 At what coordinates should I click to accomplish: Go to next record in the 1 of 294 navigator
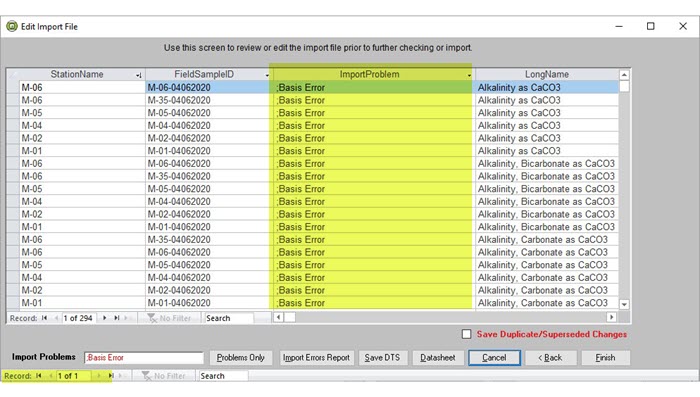tap(104, 318)
